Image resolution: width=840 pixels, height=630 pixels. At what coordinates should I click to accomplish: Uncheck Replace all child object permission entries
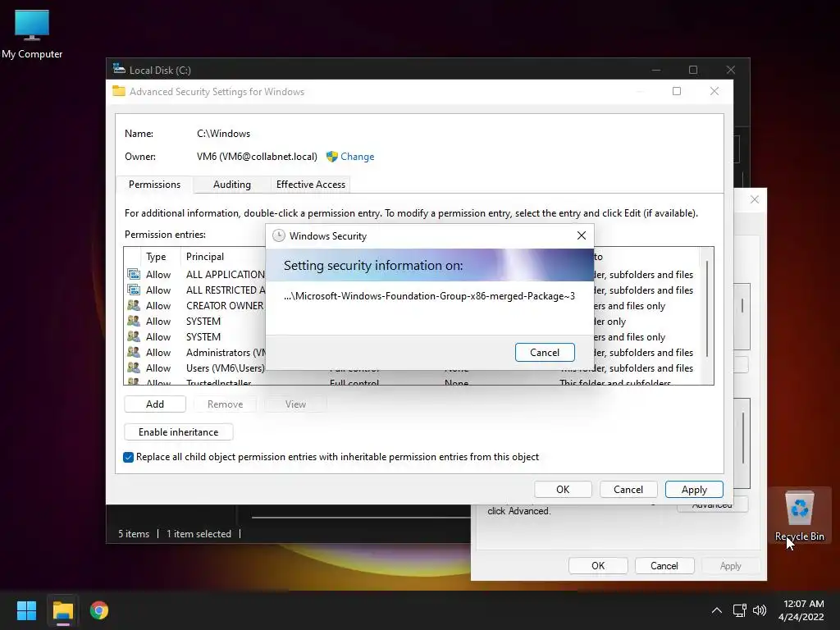(x=128, y=457)
